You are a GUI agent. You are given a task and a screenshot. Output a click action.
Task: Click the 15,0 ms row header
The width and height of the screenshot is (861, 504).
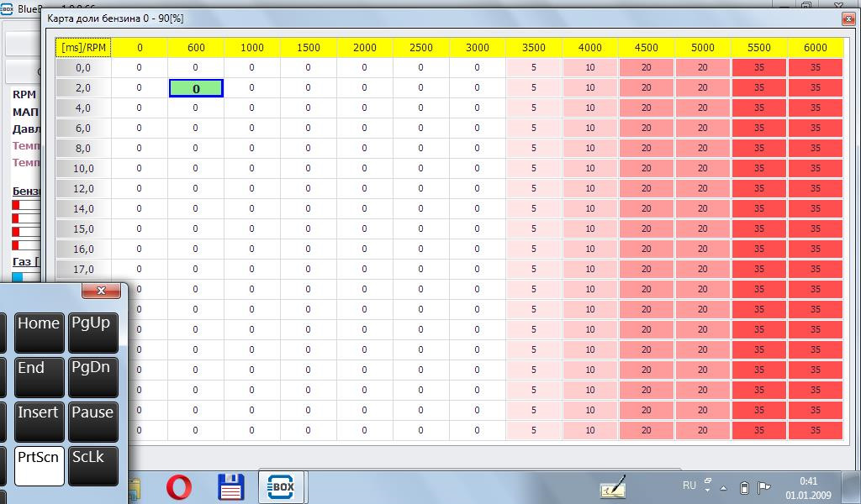tap(83, 229)
